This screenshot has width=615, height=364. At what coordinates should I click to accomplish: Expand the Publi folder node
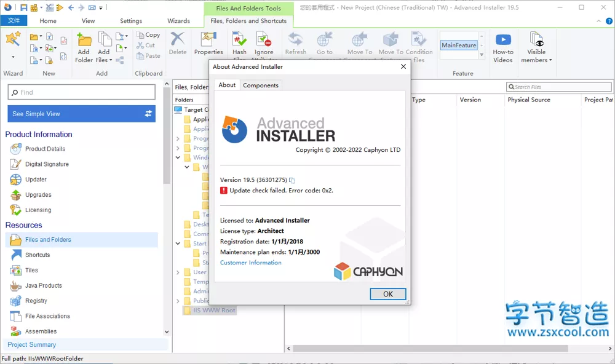[178, 301]
